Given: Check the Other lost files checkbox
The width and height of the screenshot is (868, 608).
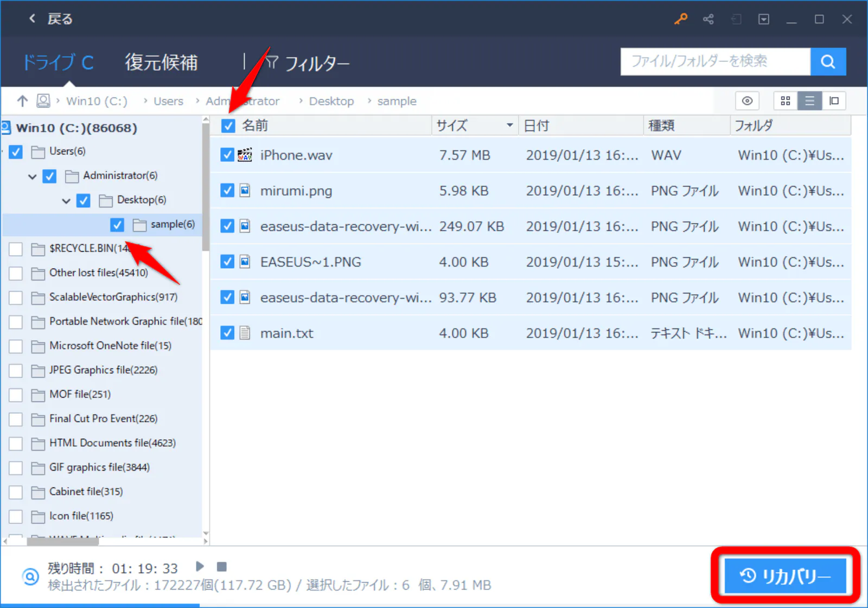Looking at the screenshot, I should [16, 273].
